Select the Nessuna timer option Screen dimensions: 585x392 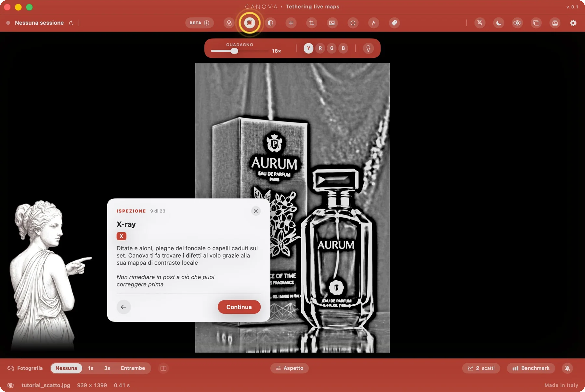(66, 368)
